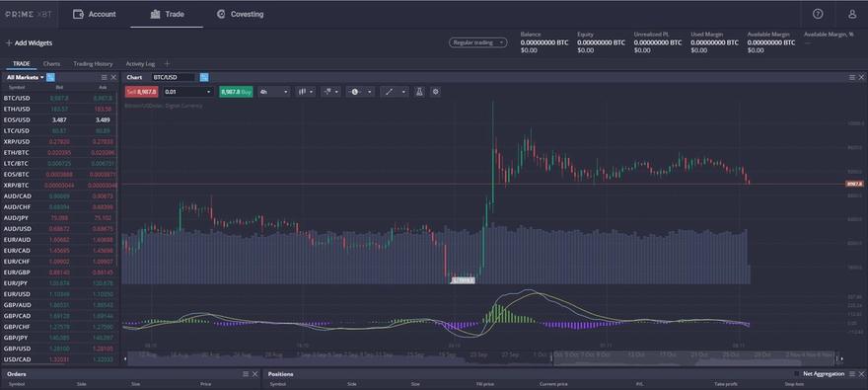Click the blue link icon beside BTC/USD chart symbol
Screen dimensions: 868x390
[204, 77]
